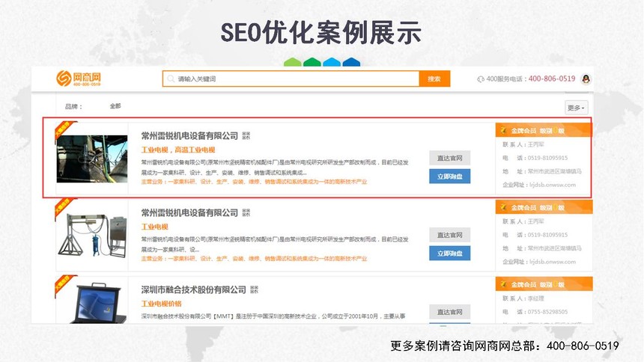Click the search magnifier icon

171,79
